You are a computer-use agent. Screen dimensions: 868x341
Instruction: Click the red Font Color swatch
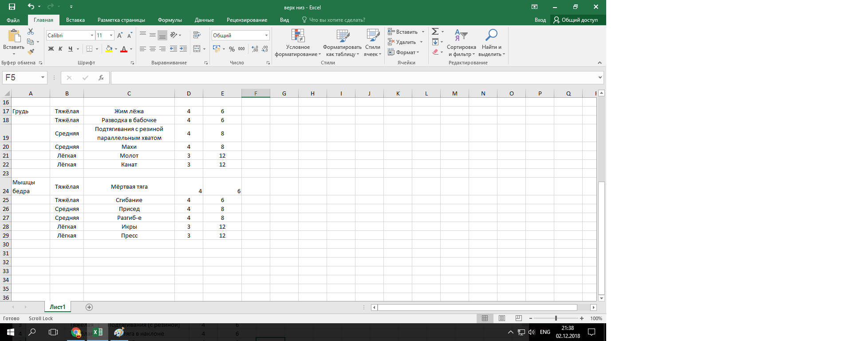(124, 49)
